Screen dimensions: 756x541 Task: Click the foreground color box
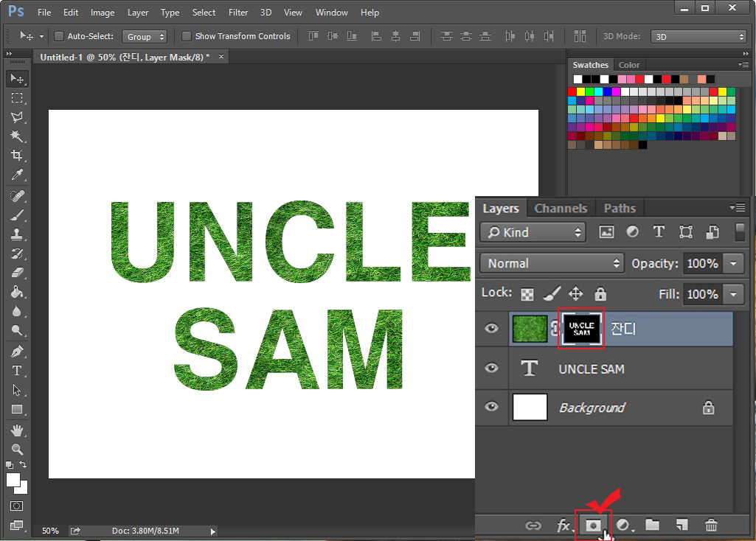tap(13, 480)
